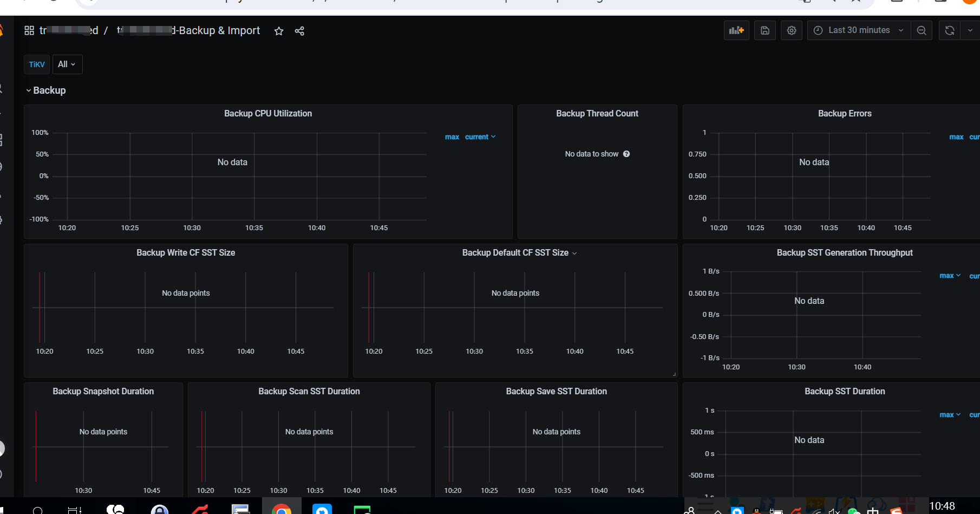Star this dashboard as favorite
Viewport: 980px width, 514px height.
279,31
